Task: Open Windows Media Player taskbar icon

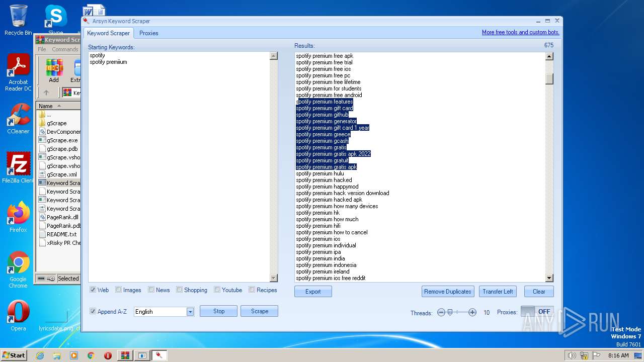Action: point(74,355)
